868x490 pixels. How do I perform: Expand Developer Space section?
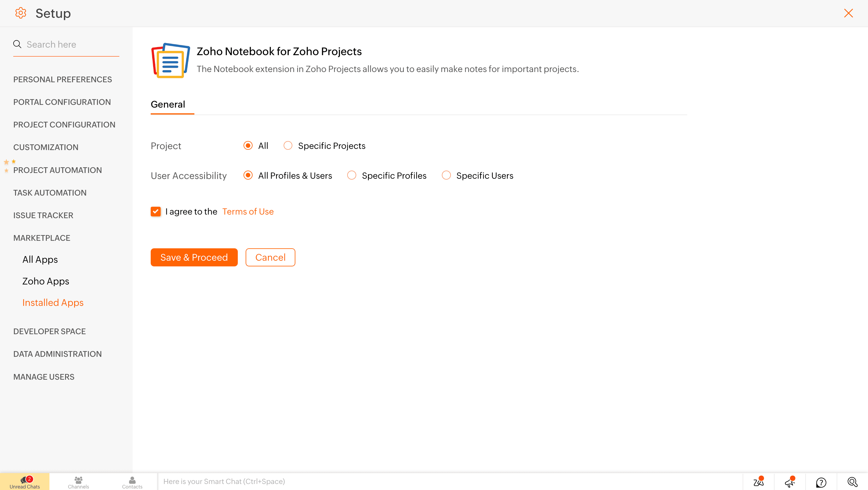[49, 331]
